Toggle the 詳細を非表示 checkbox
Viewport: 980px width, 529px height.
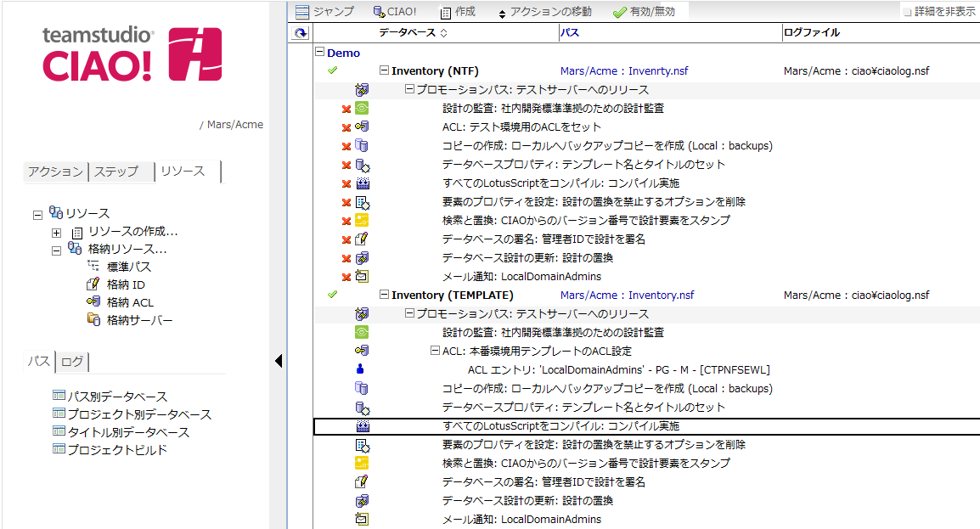tap(907, 13)
